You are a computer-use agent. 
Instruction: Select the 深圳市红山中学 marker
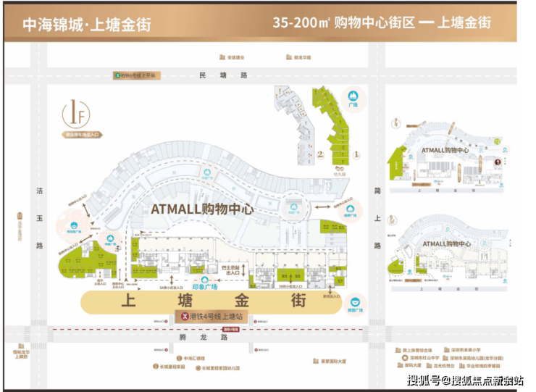click(x=421, y=358)
